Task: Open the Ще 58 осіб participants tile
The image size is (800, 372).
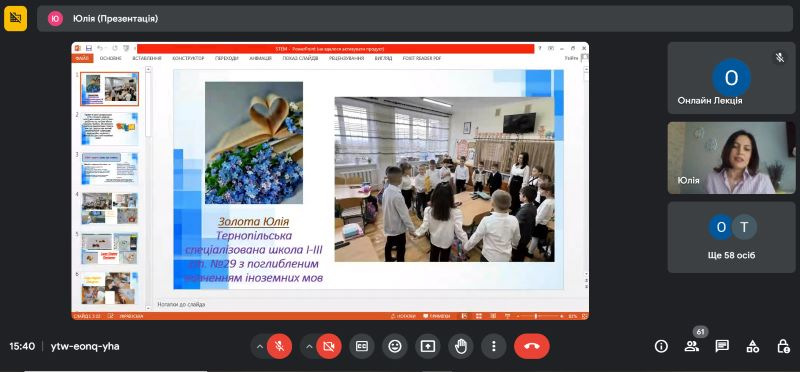Action: coord(731,237)
